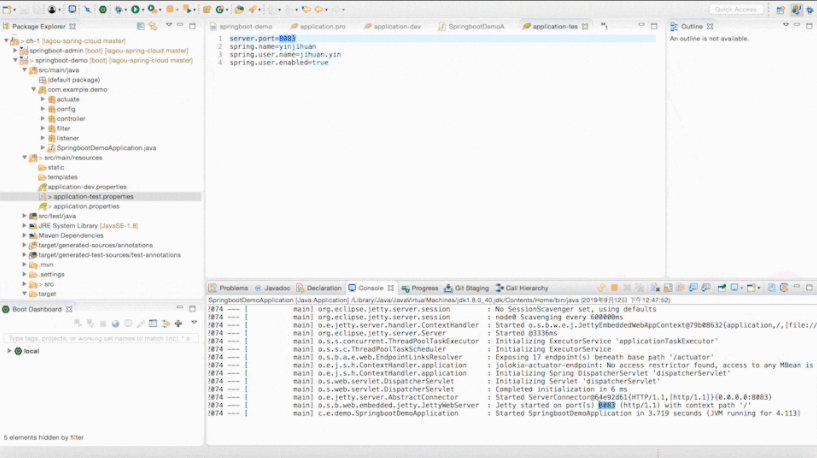Switch to the springboot-demo editor tab

click(x=241, y=26)
